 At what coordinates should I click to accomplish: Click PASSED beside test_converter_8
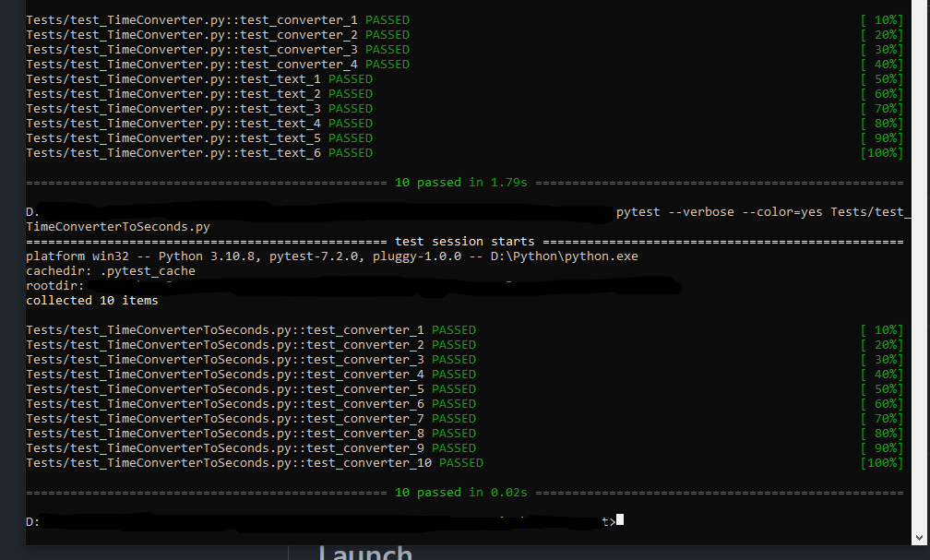pos(454,434)
